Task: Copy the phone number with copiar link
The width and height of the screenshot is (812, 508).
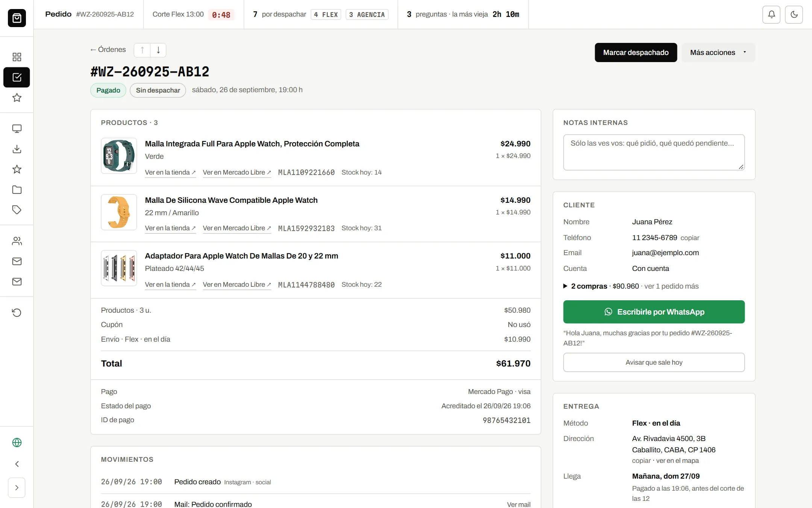Action: point(690,238)
